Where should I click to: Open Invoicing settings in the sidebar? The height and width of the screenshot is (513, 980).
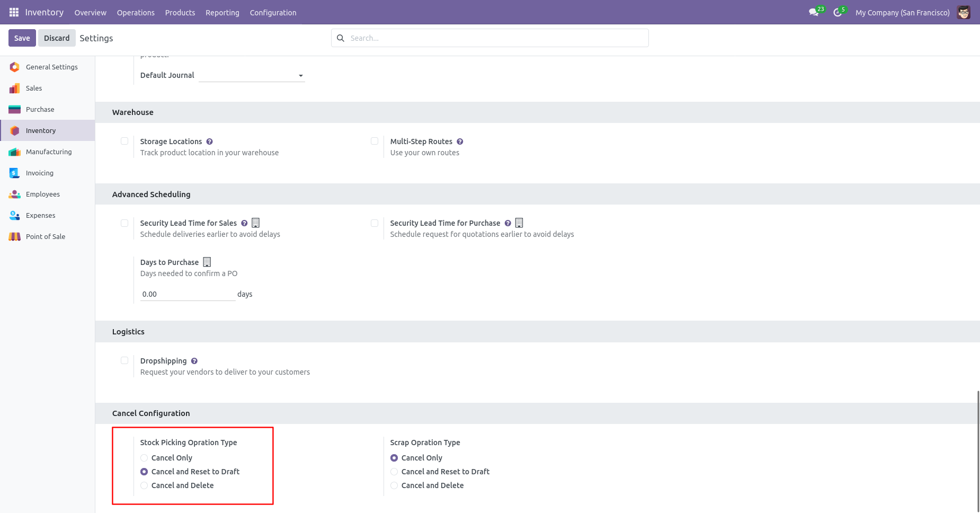(x=48, y=173)
